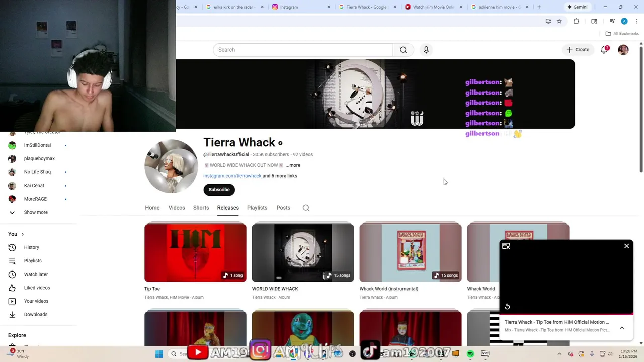Open Whack World (instrumental) thumbnail
The height and width of the screenshot is (362, 644).
(x=411, y=252)
